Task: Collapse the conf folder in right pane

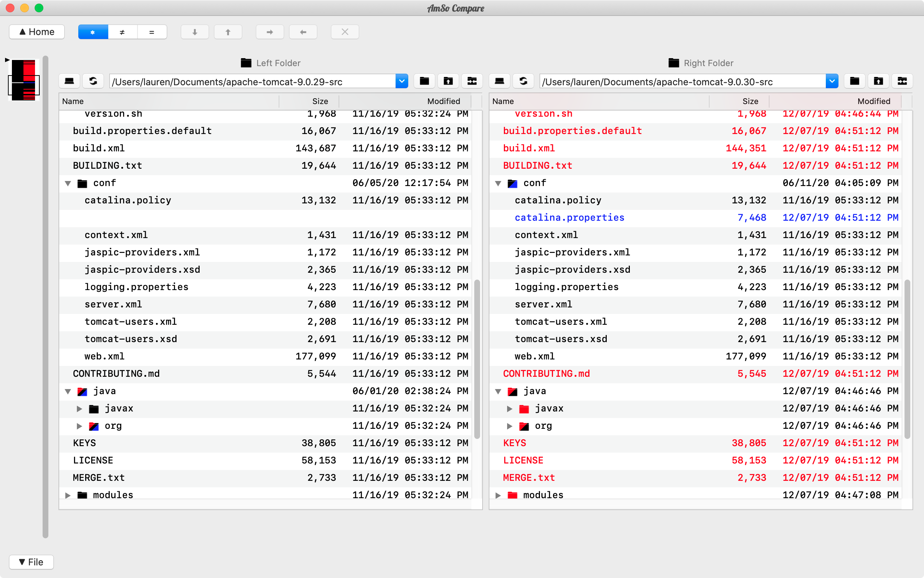Action: [x=498, y=184]
